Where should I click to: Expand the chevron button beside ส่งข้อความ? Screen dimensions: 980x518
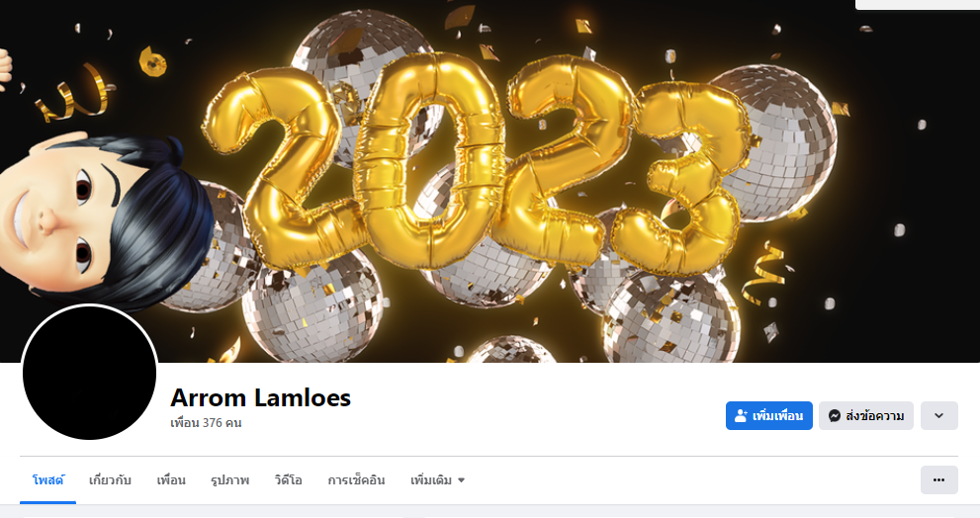coord(938,415)
